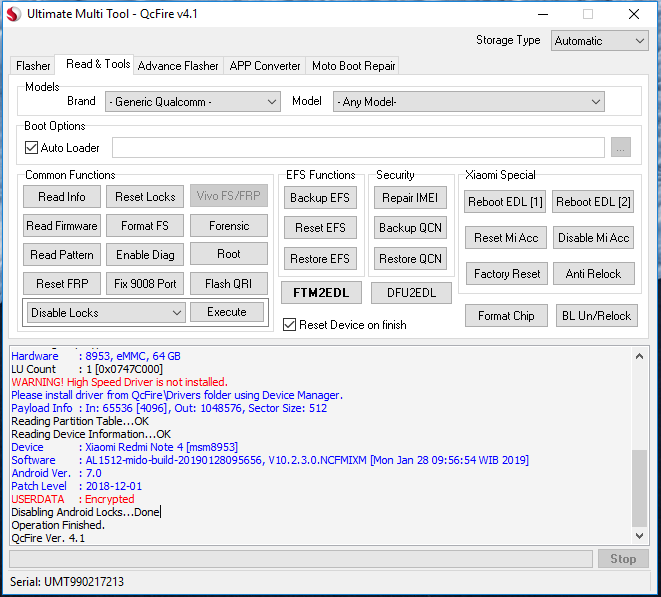
Task: Click the Flash QRI button
Action: pos(229,284)
